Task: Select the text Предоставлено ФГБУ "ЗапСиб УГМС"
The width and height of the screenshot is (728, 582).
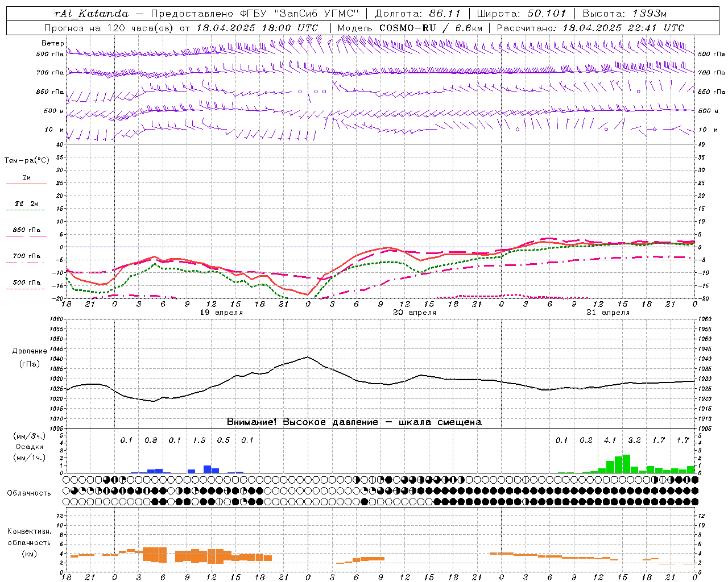Action: click(x=255, y=14)
